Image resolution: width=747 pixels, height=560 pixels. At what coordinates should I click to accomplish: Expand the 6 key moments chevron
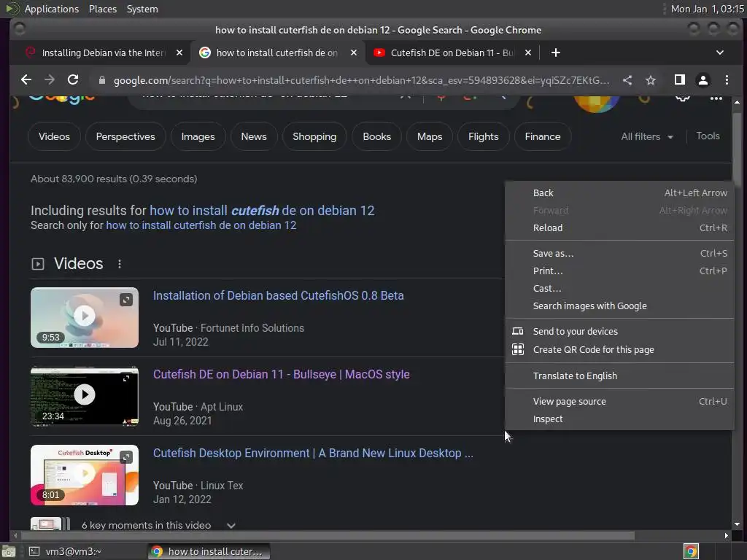(x=231, y=526)
